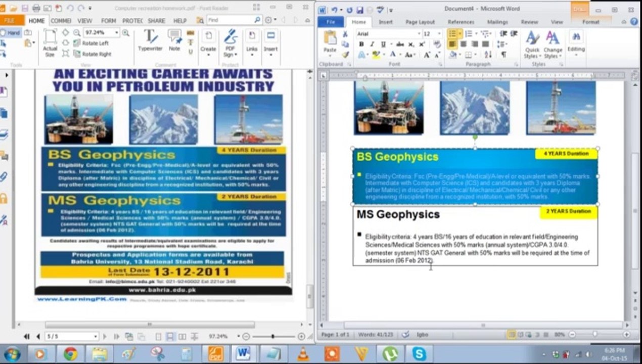Image resolution: width=642 pixels, height=364 pixels.
Task: Click the Foxit zoom out minus button
Action: (246, 336)
